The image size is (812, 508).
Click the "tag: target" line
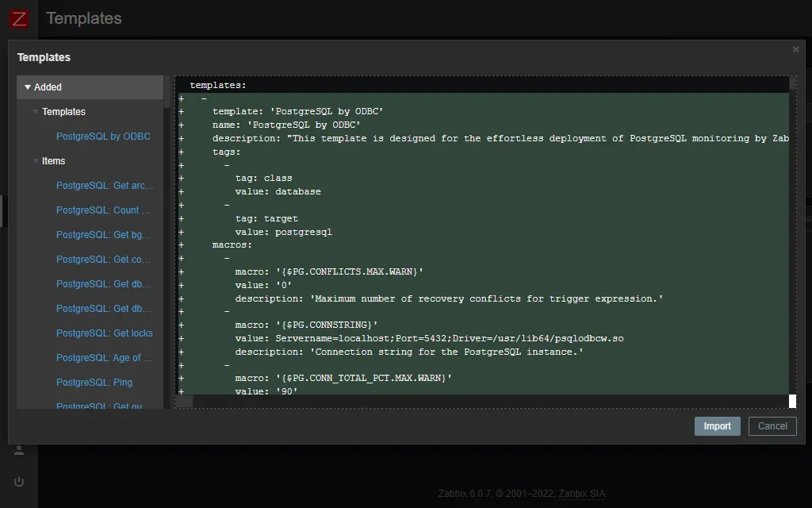tap(266, 219)
